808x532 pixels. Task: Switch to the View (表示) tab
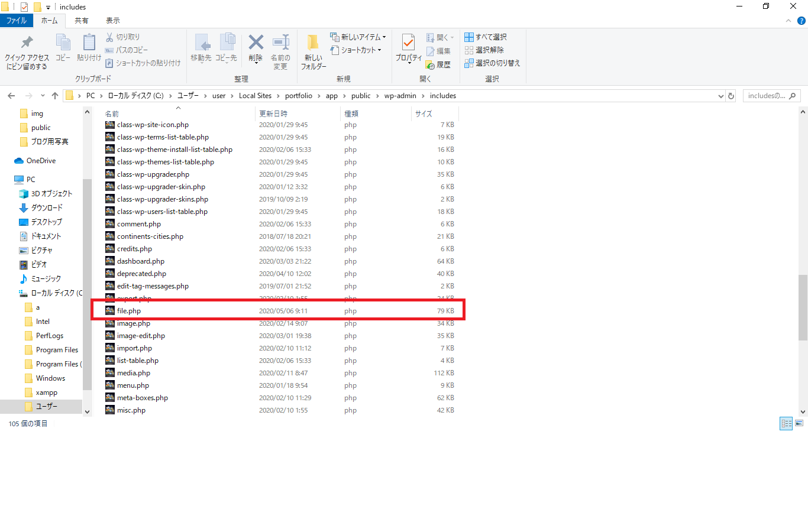coord(113,20)
